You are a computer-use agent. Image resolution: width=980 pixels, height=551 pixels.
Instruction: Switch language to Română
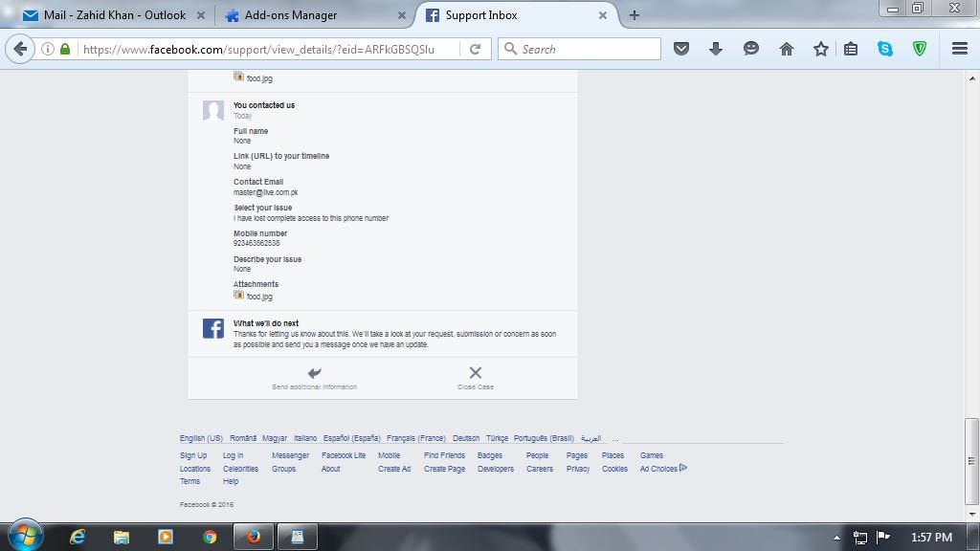point(243,438)
